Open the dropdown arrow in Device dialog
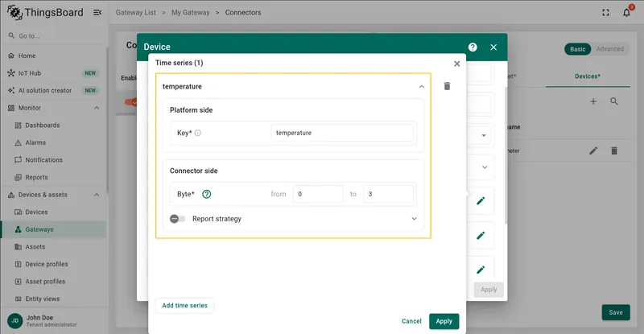 pos(484,135)
